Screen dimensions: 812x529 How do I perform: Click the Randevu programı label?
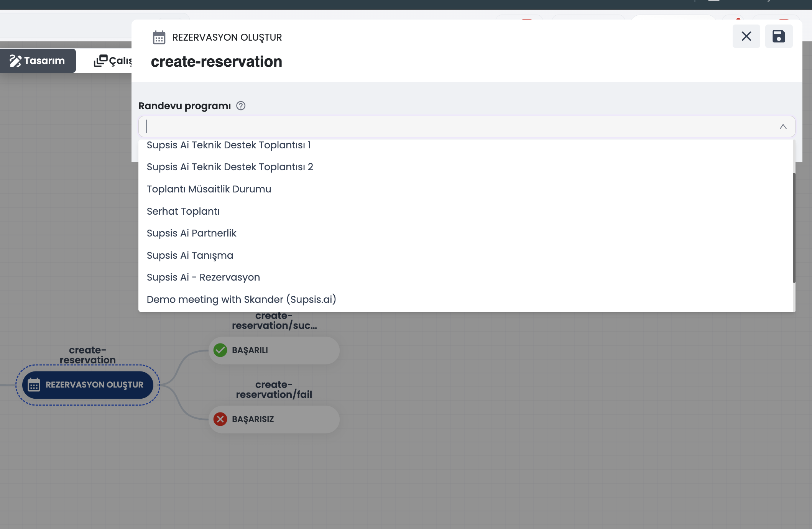(185, 106)
